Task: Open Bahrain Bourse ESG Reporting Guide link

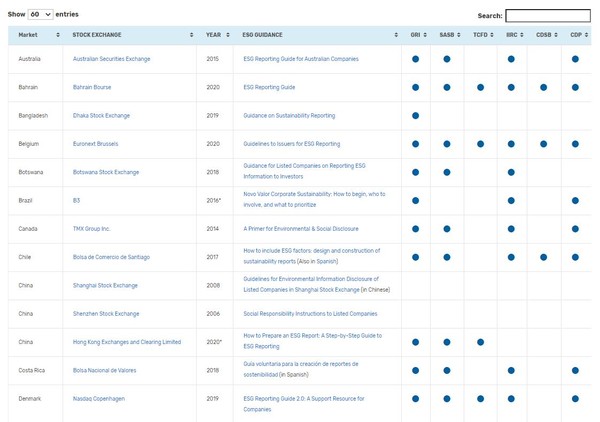Action: 269,87
